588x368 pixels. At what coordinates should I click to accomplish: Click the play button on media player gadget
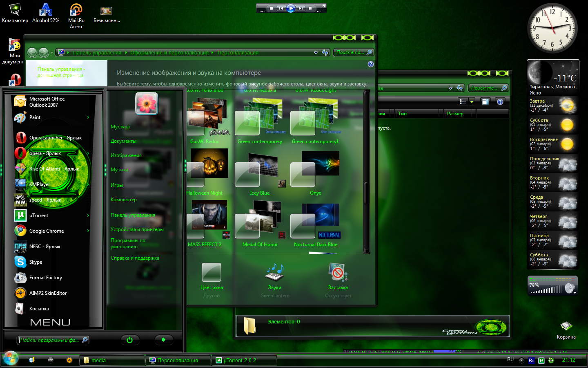(x=291, y=8)
